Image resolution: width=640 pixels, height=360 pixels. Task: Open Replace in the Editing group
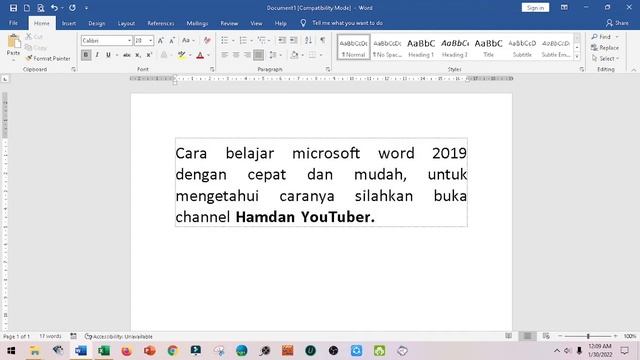[x=605, y=48]
